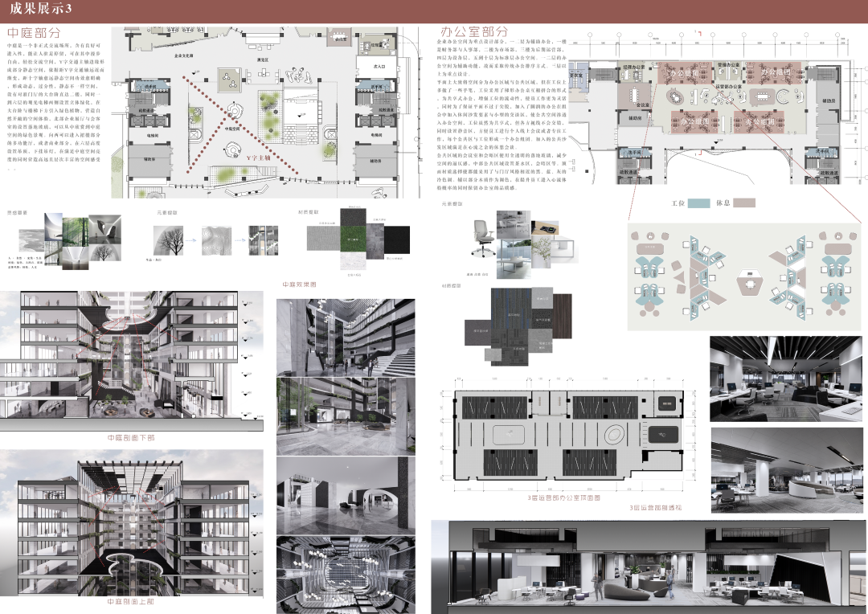Expand the dotted arrow after the tree image
This screenshot has height=614, width=868.
click(x=190, y=240)
